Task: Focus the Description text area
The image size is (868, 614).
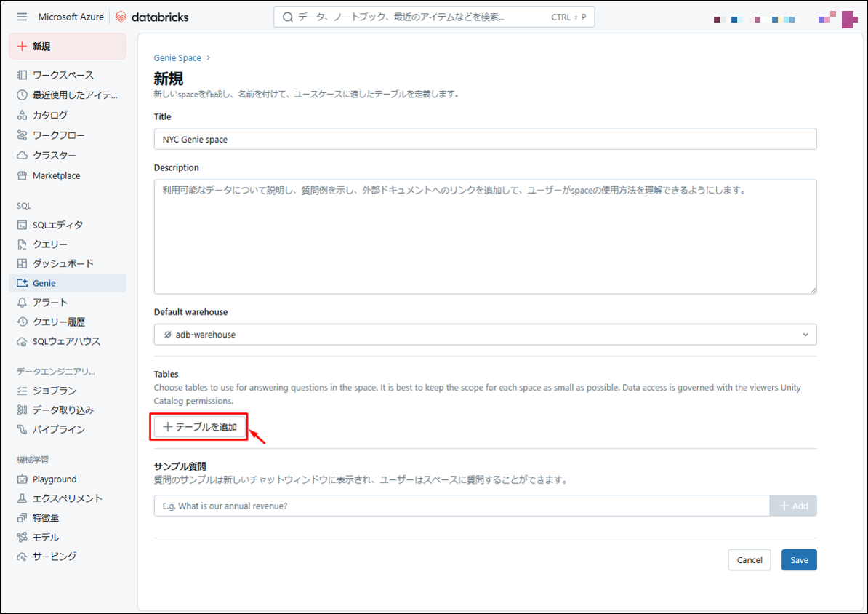Action: click(x=485, y=236)
